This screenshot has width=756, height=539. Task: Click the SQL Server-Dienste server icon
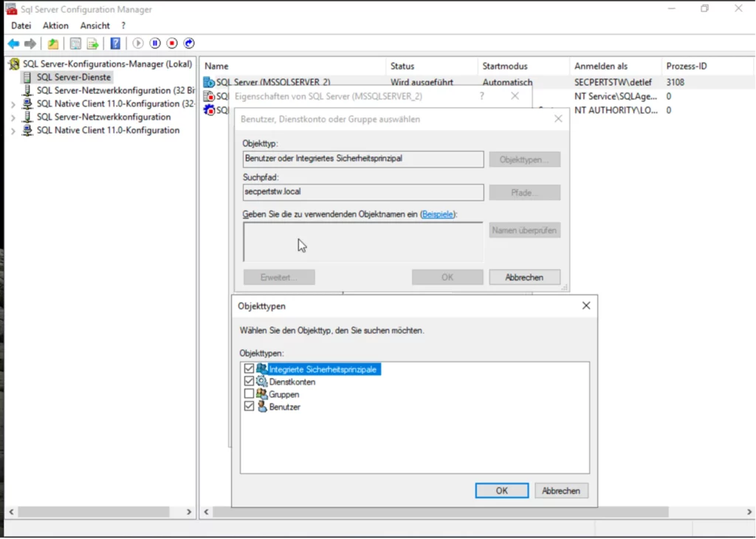click(x=27, y=77)
